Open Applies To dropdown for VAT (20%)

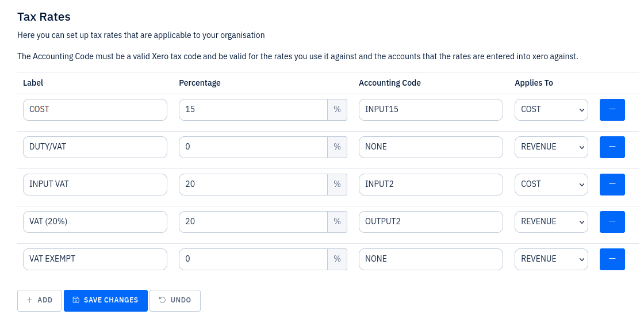(551, 222)
